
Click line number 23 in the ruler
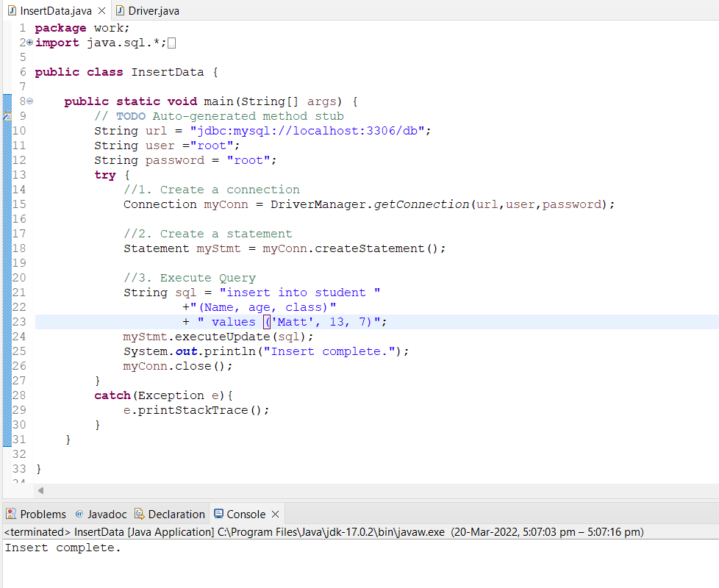19,321
